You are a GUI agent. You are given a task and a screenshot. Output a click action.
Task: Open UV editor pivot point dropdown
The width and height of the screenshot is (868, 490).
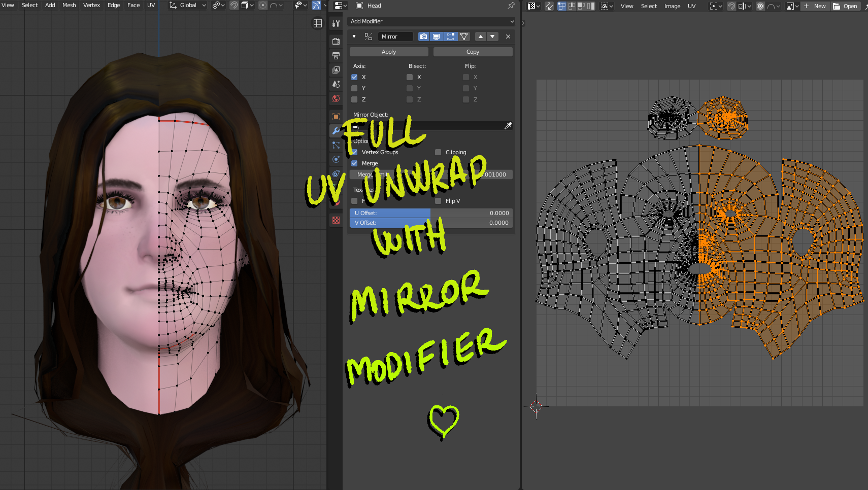tap(716, 6)
